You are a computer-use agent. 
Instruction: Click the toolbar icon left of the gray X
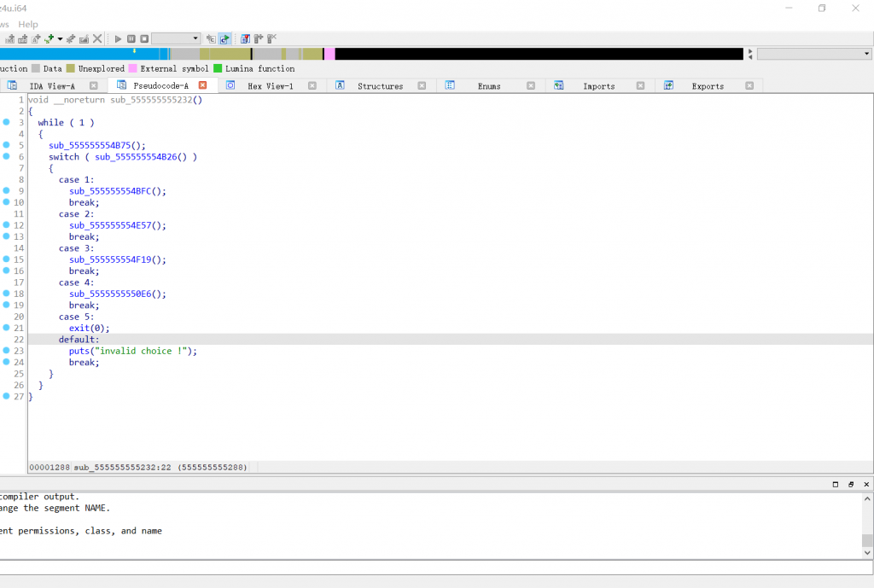84,38
